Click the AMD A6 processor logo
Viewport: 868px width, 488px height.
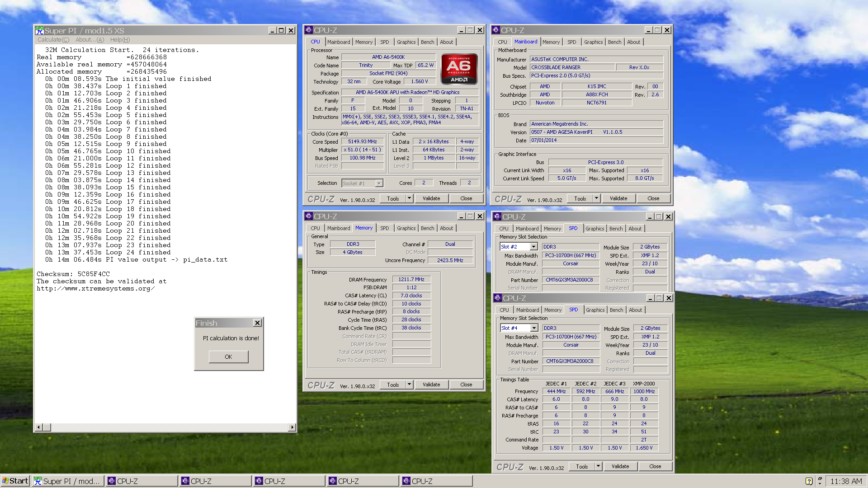(459, 69)
